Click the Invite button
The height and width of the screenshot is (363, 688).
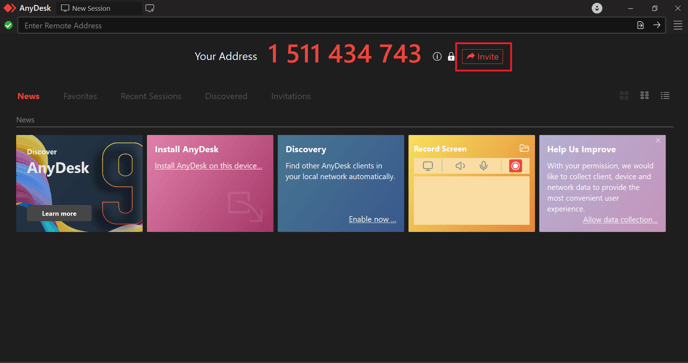point(482,57)
